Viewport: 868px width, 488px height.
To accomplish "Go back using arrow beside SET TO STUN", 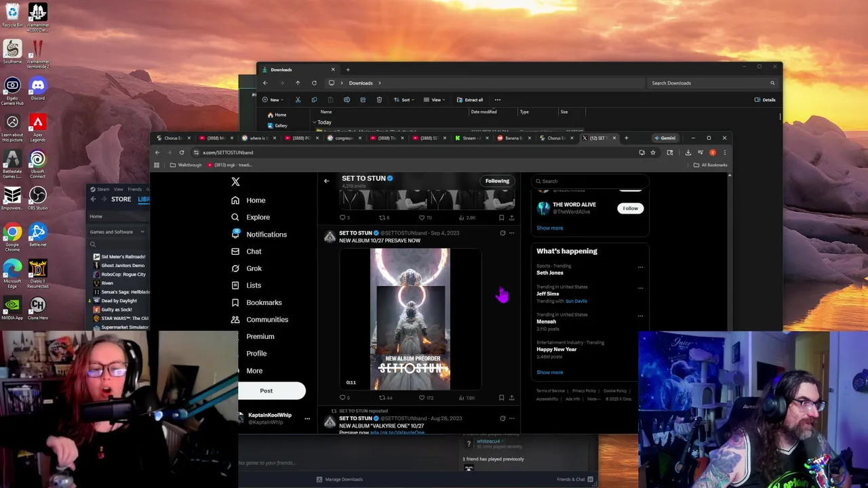I will point(326,181).
